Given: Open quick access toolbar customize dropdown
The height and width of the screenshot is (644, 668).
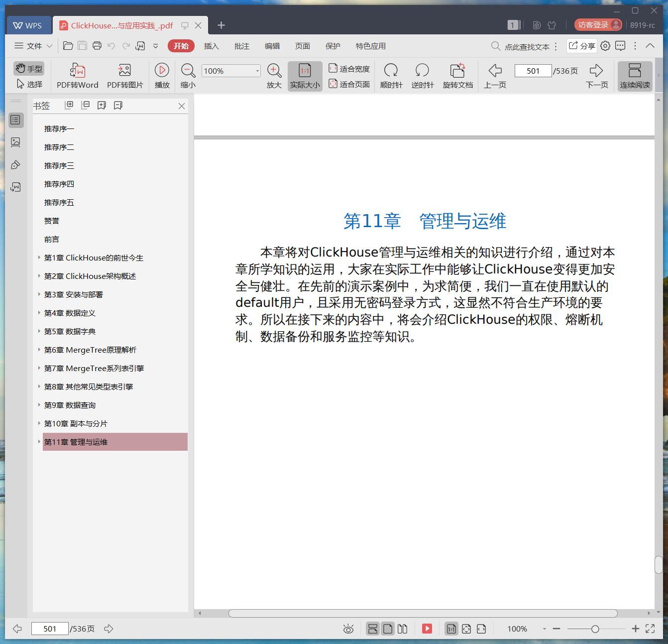Looking at the screenshot, I should point(155,46).
